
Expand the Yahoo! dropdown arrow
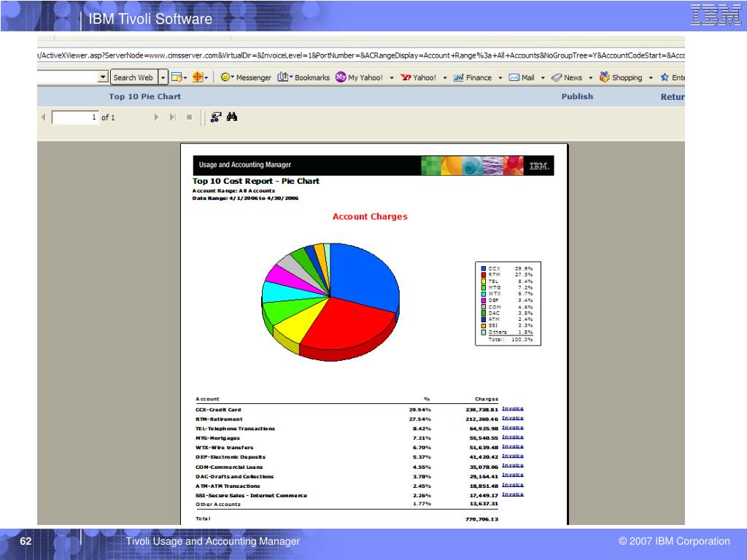(x=445, y=77)
